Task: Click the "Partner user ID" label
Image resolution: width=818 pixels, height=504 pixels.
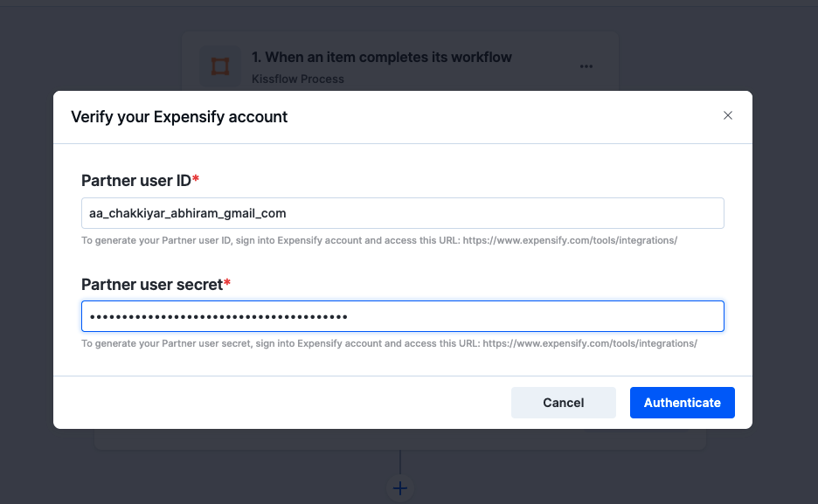Action: pyautogui.click(x=136, y=181)
